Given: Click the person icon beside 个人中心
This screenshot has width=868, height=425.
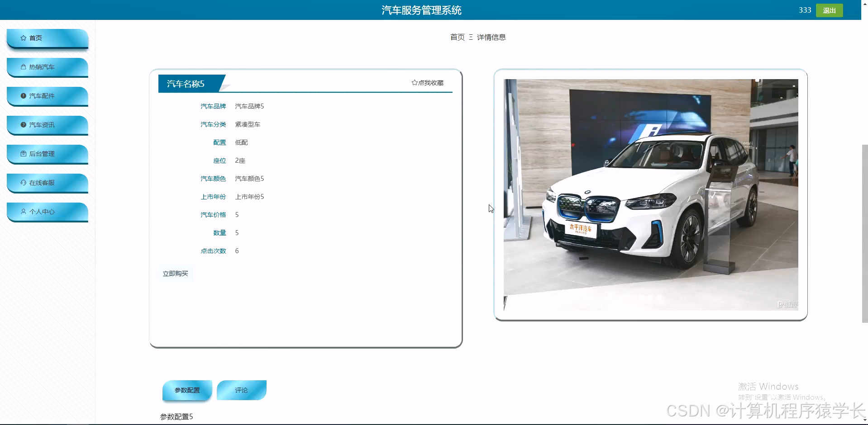Looking at the screenshot, I should 23,212.
